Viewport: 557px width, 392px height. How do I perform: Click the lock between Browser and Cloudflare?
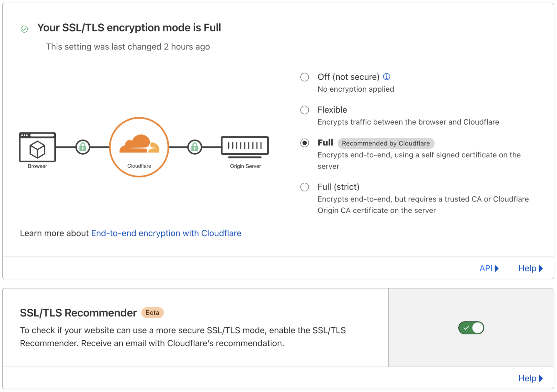(x=83, y=147)
